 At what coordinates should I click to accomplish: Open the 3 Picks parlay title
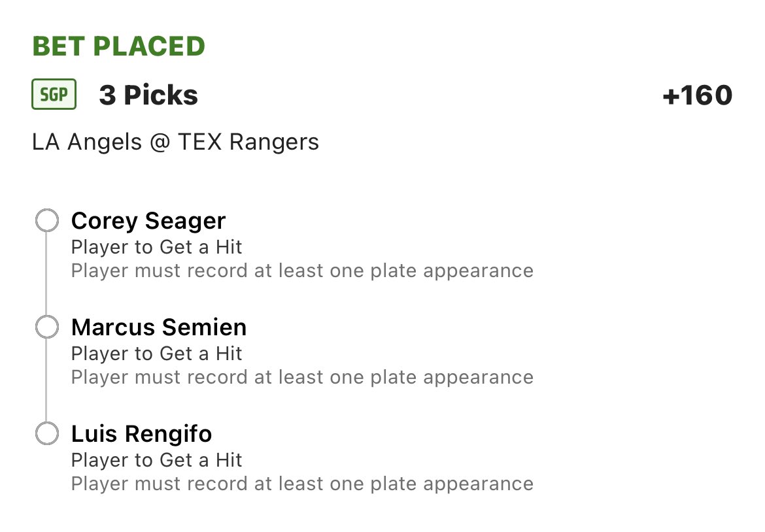tap(149, 95)
